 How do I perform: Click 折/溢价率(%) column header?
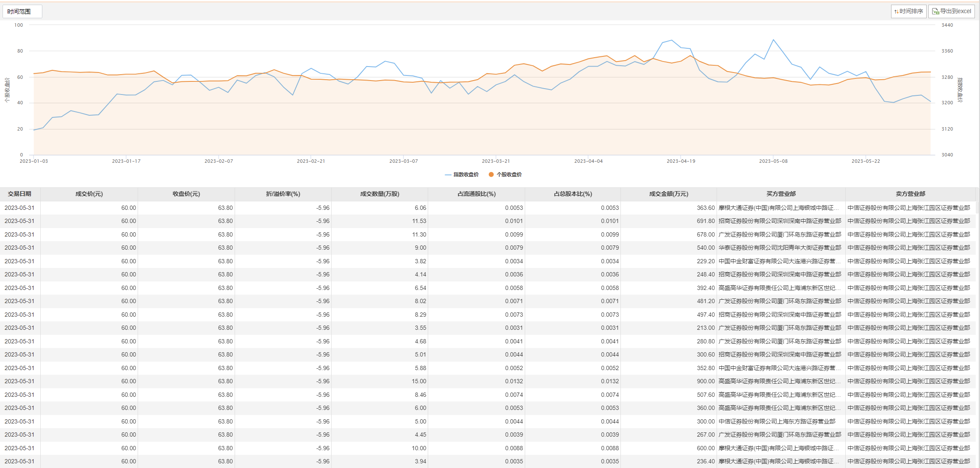[283, 194]
